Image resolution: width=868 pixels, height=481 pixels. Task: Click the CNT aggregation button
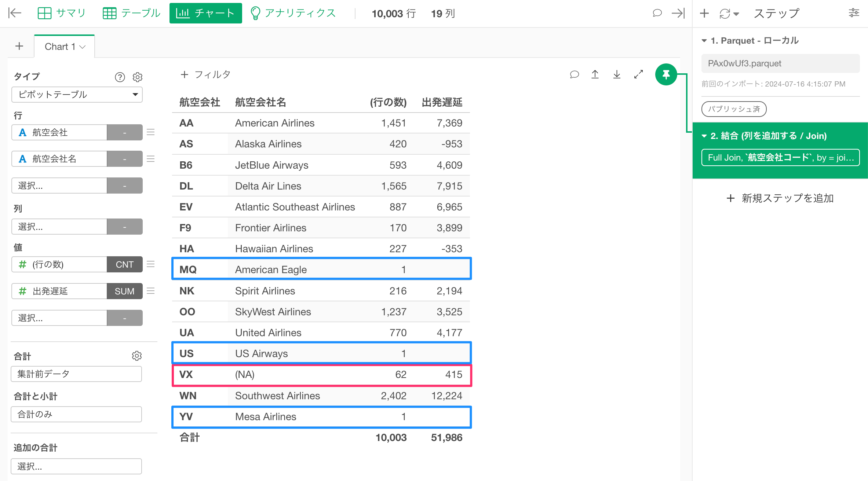click(x=125, y=264)
